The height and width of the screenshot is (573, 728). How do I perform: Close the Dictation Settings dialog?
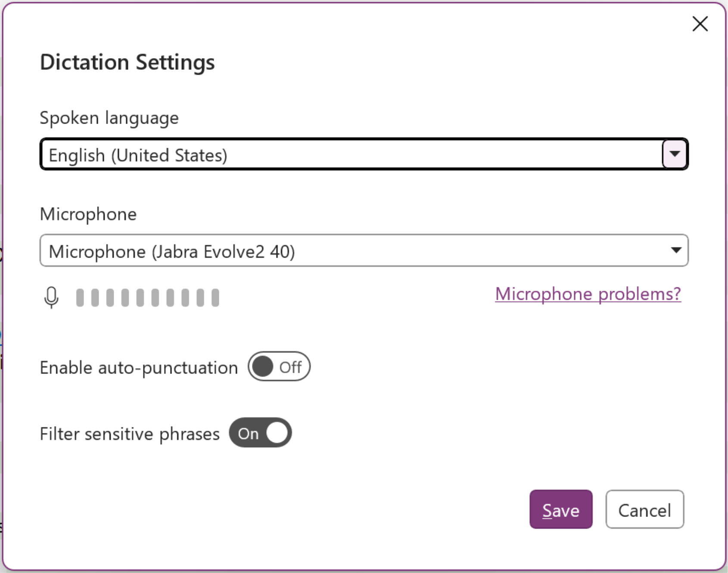click(700, 25)
